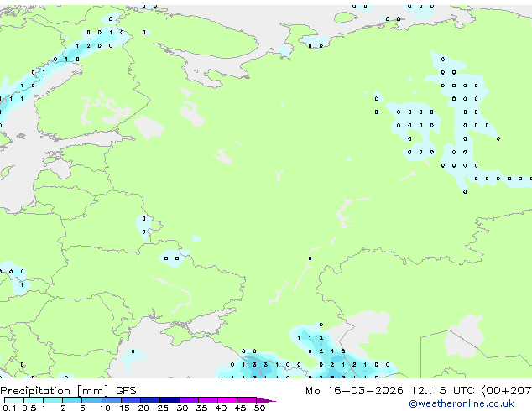The width and height of the screenshot is (532, 411).
Task: Select the 25–30 mm dark navy legend swatch
Action: tap(169, 400)
